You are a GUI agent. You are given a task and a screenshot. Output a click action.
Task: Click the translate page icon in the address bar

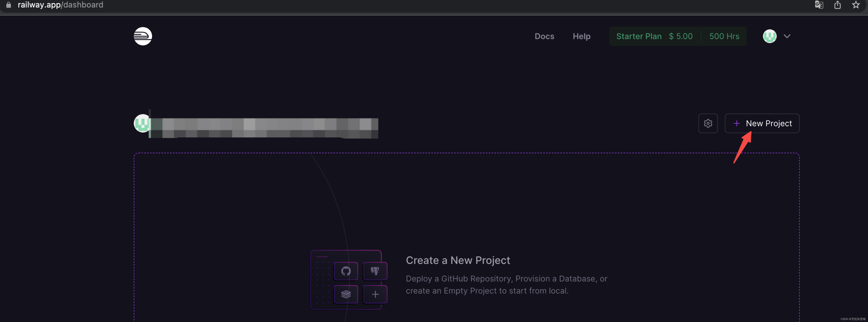tap(819, 5)
